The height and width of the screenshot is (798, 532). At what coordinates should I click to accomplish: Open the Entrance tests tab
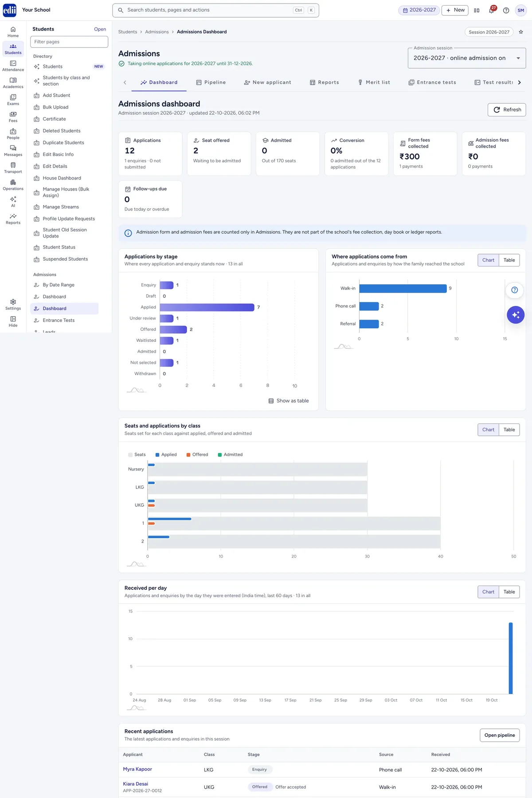432,82
